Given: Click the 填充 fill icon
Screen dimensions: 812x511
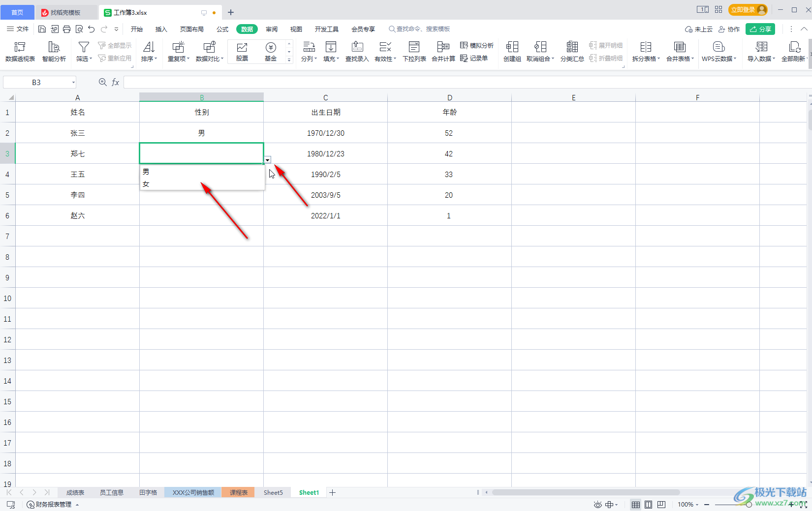Looking at the screenshot, I should pos(331,47).
